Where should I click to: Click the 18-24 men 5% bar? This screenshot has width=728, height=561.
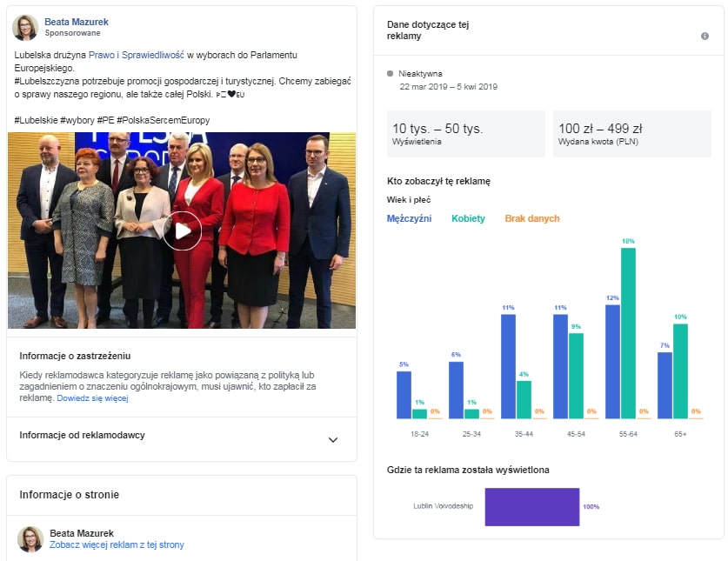click(x=404, y=395)
